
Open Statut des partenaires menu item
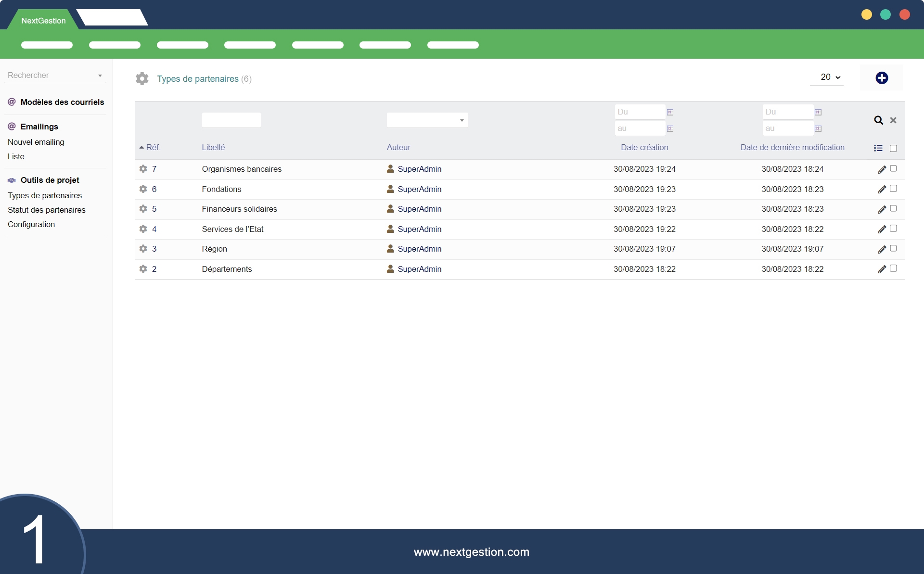47,210
